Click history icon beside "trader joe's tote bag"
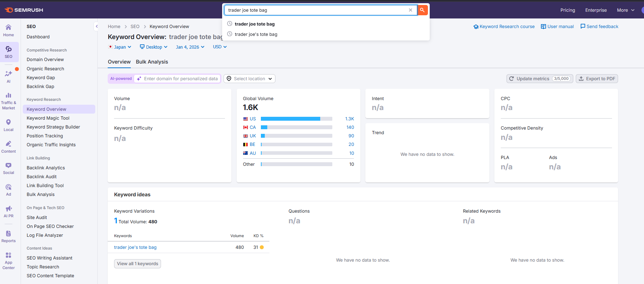The height and width of the screenshot is (284, 644). (x=230, y=34)
